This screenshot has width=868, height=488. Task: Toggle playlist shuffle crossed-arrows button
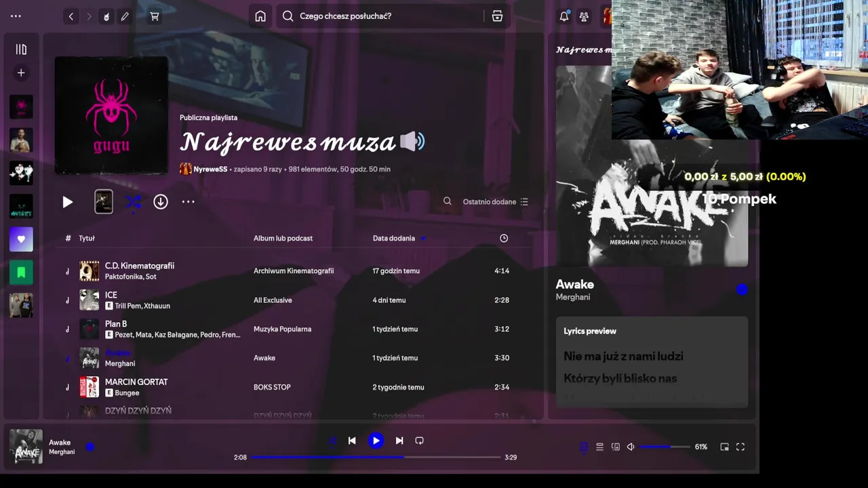pyautogui.click(x=133, y=201)
